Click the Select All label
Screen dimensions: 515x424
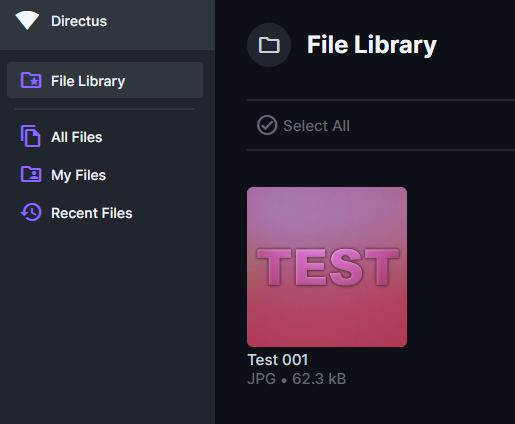317,126
